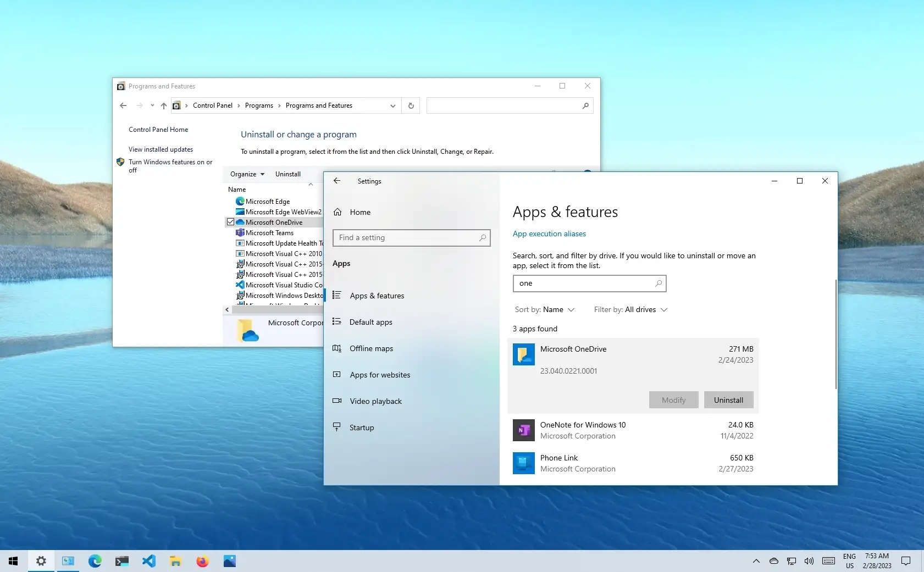Go to Default apps section
This screenshot has width=924, height=572.
[371, 322]
